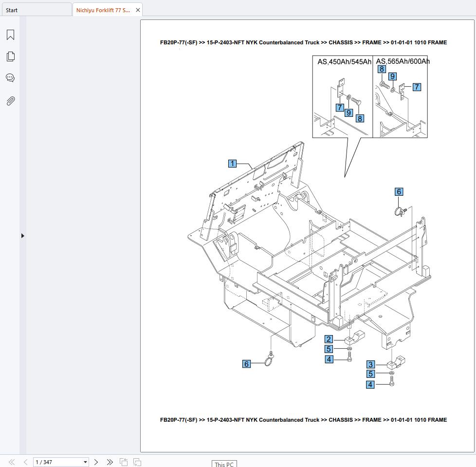Open the page number dropdown arrow
The height and width of the screenshot is (467, 476).
pyautogui.click(x=85, y=462)
